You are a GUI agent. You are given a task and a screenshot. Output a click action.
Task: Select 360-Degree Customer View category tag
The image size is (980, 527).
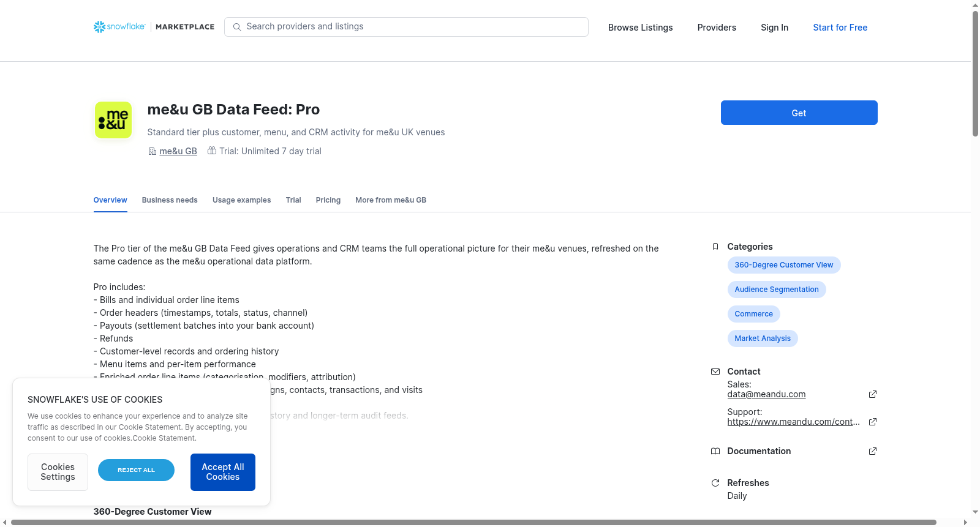784,265
